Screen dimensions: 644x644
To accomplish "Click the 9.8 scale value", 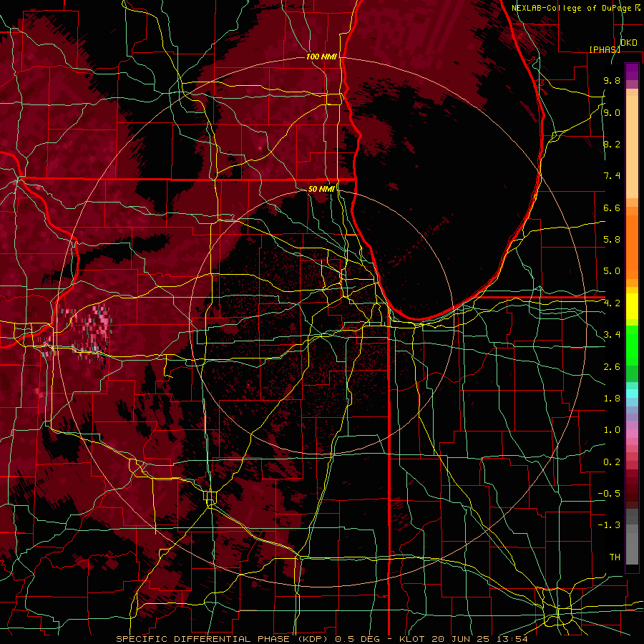I will pos(612,81).
